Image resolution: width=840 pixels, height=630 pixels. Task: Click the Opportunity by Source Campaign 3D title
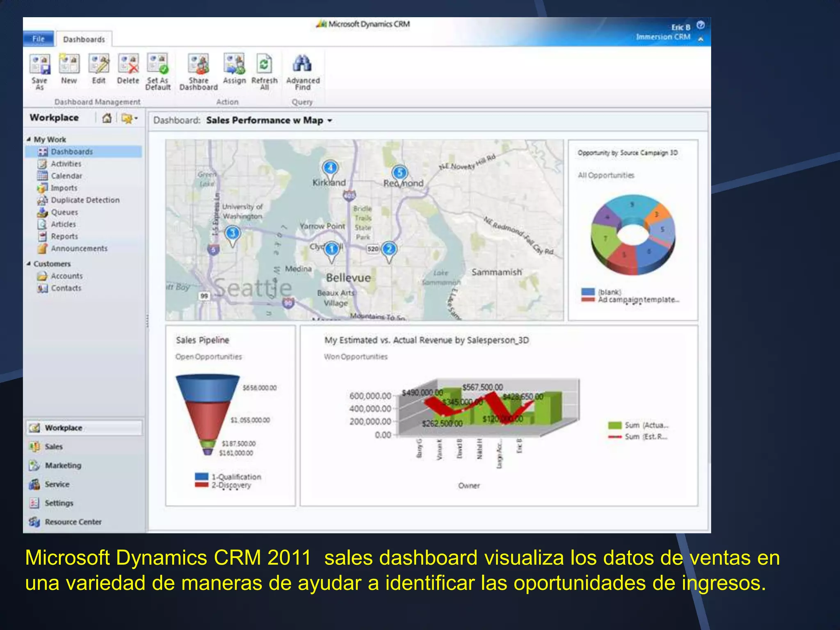[628, 153]
